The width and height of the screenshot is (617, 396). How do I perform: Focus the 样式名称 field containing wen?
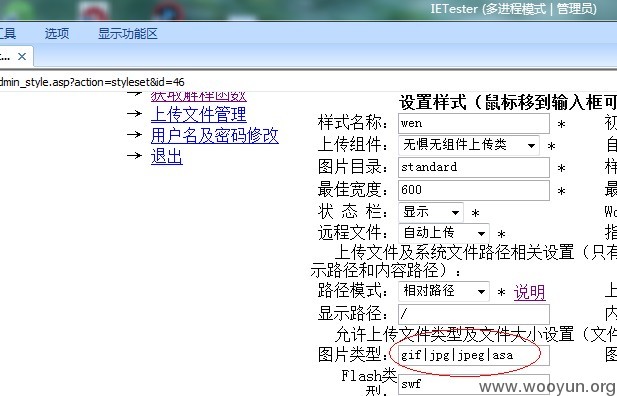pos(474,124)
